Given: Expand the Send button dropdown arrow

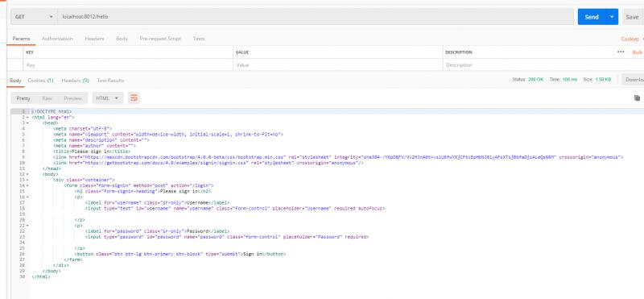Looking at the screenshot, I should click(x=612, y=17).
